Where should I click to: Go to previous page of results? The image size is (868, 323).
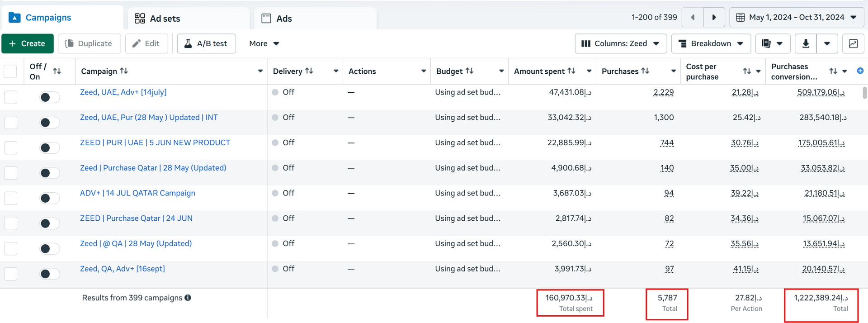click(x=693, y=17)
